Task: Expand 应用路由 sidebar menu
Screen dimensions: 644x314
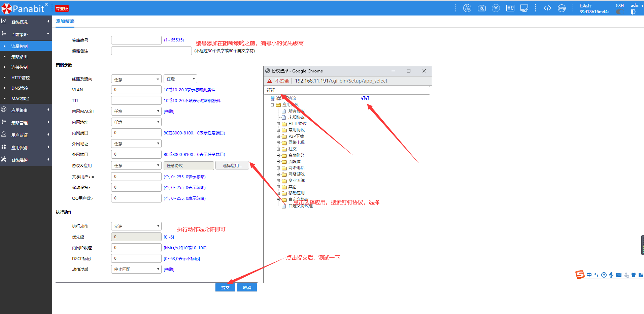Action: (x=26, y=110)
